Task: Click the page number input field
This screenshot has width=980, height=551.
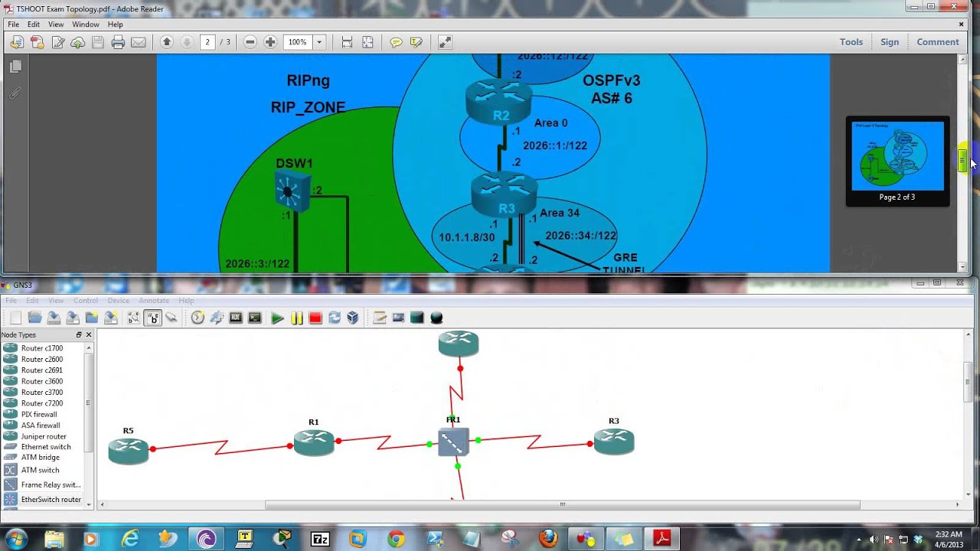Action: tap(207, 42)
